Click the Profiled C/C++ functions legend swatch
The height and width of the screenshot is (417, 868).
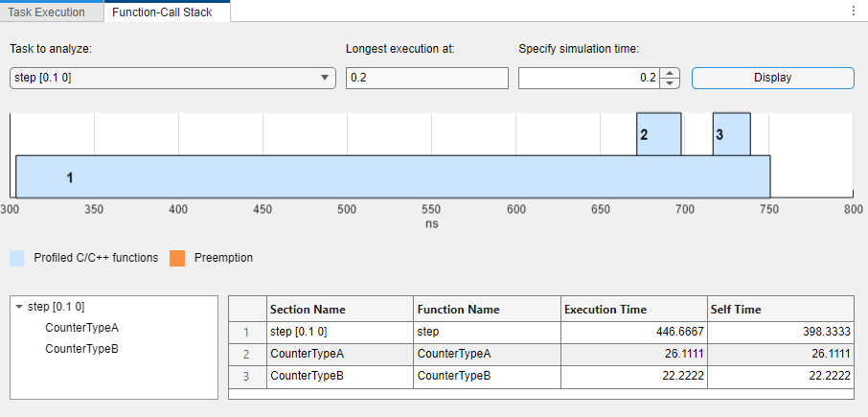(x=17, y=258)
